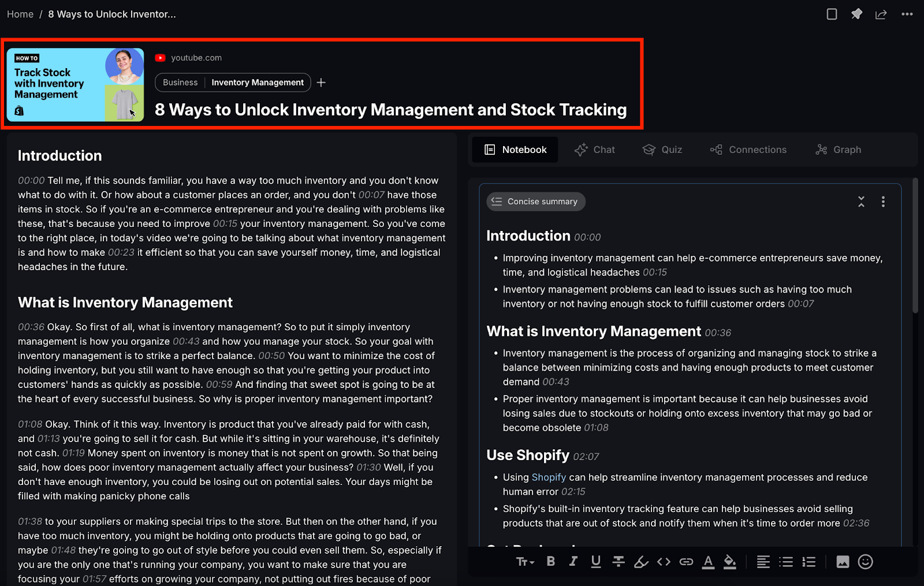Share the note via share icon
924x586 pixels.
[x=881, y=14]
